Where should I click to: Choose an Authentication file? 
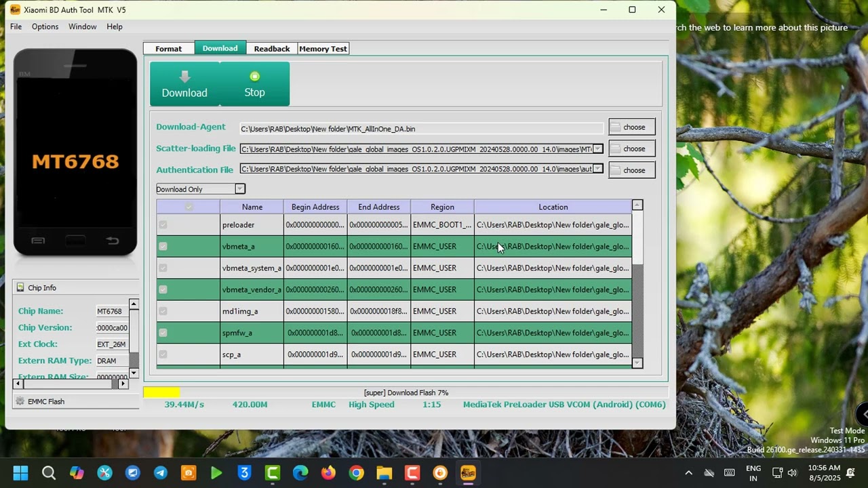click(x=632, y=170)
